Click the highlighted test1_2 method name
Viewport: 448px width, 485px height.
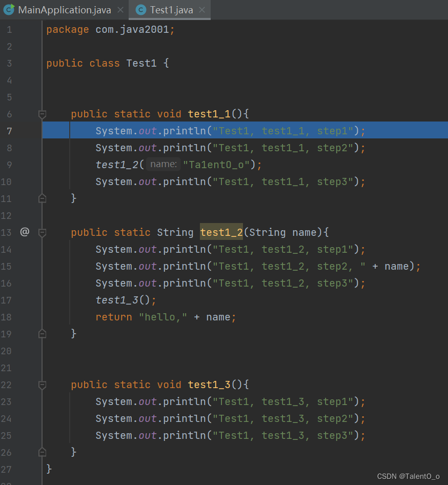click(221, 232)
